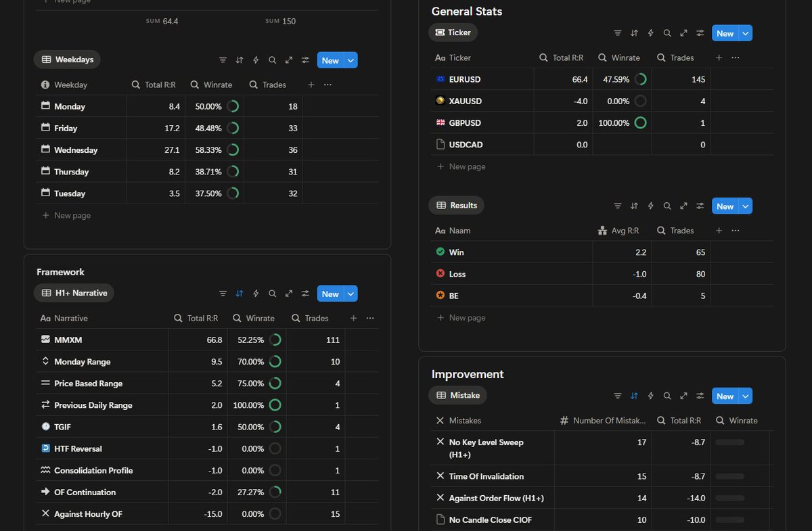The height and width of the screenshot is (531, 812).
Task: Select the Weekdays view tab
Action: [68, 60]
